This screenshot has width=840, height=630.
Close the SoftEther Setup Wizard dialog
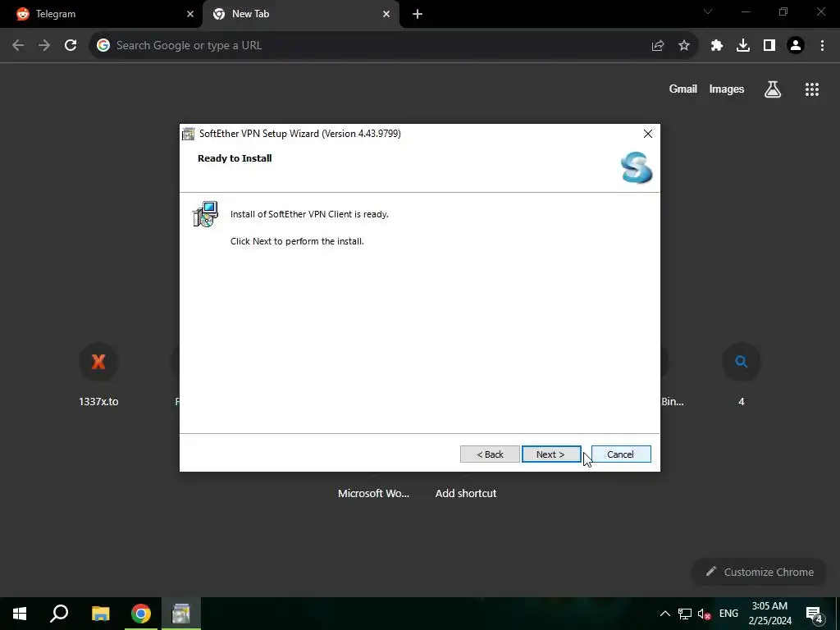648,134
